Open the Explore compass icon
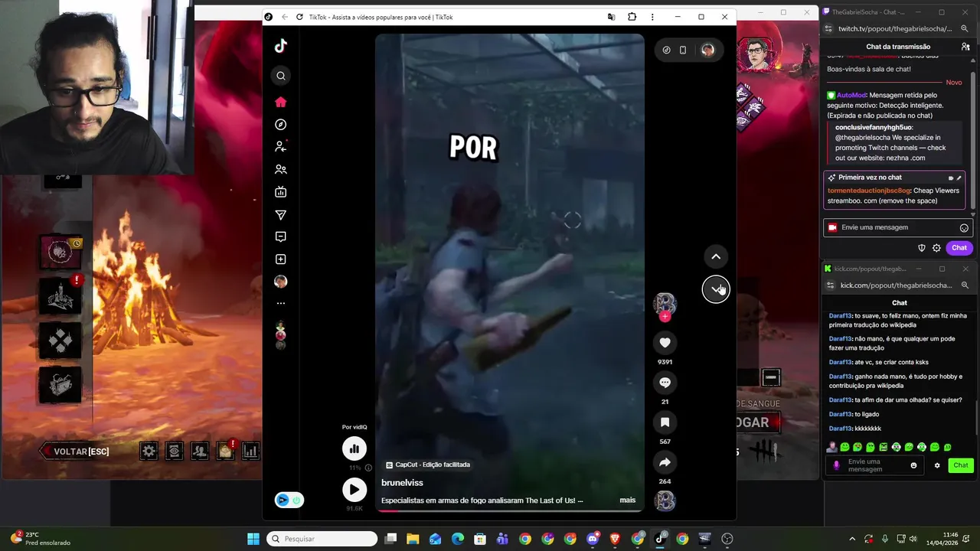 tap(281, 125)
